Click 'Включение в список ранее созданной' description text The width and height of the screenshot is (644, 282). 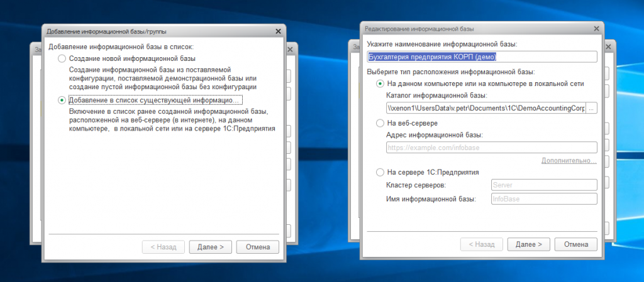coord(172,120)
